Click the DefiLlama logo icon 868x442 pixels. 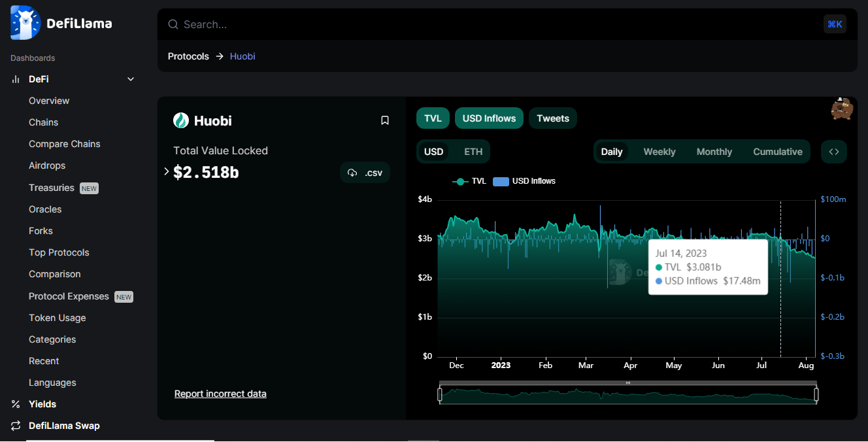coord(25,24)
